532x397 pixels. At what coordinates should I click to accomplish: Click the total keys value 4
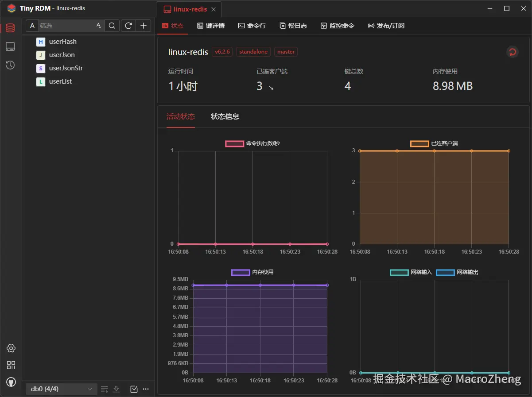pos(348,86)
